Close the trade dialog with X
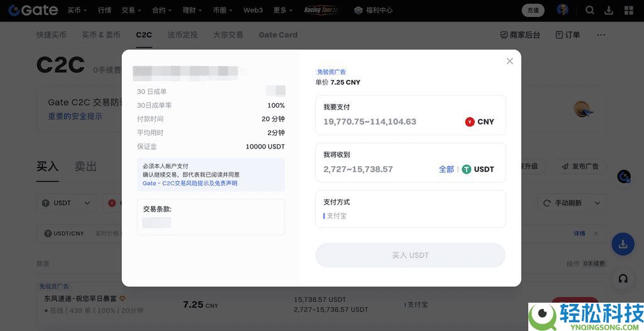Screen dimensions: 644x331 point(509,61)
